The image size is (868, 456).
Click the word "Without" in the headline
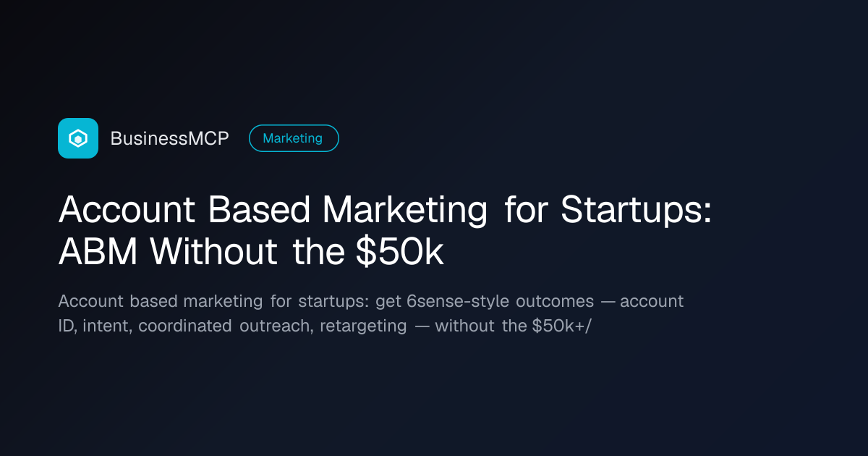[x=213, y=252]
